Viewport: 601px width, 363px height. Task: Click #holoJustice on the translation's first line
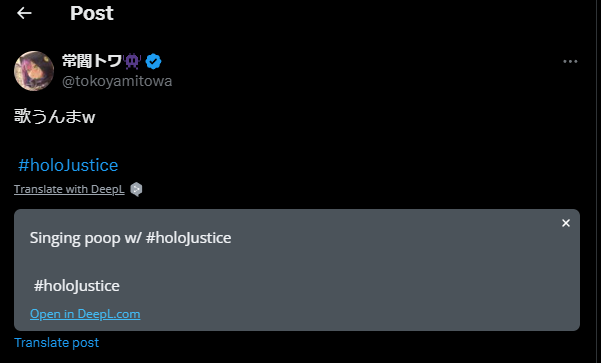tap(189, 238)
